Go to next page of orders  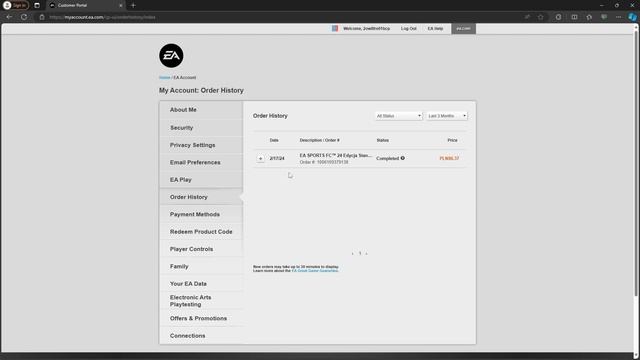tap(367, 253)
